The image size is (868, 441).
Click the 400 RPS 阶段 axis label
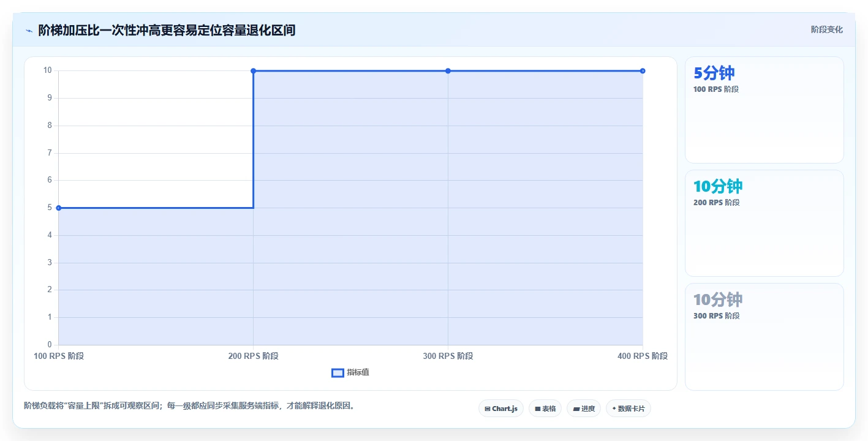coord(643,356)
